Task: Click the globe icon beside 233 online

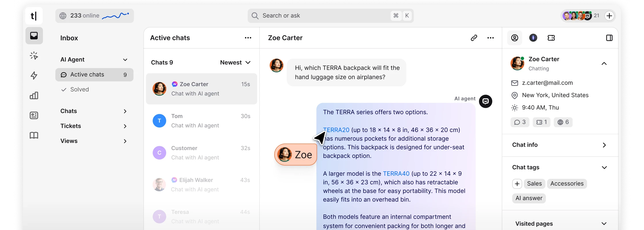Action: point(63,16)
